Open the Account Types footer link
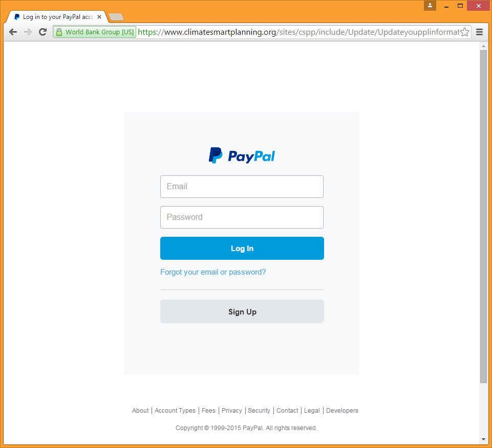This screenshot has width=492, height=448. [175, 410]
